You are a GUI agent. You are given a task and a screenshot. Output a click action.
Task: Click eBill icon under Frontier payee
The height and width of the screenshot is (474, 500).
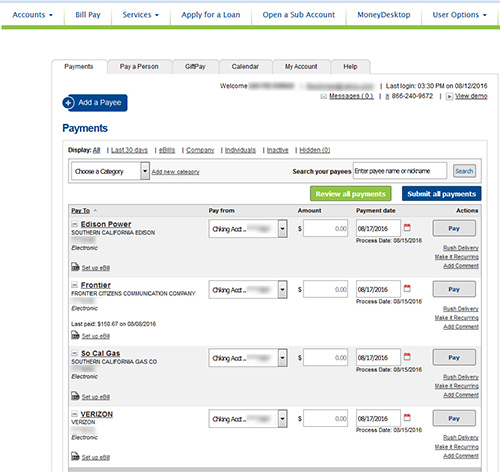(75, 335)
